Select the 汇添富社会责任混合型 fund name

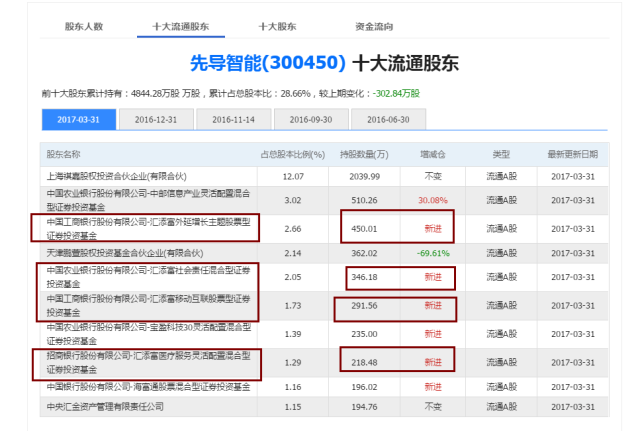click(x=148, y=277)
